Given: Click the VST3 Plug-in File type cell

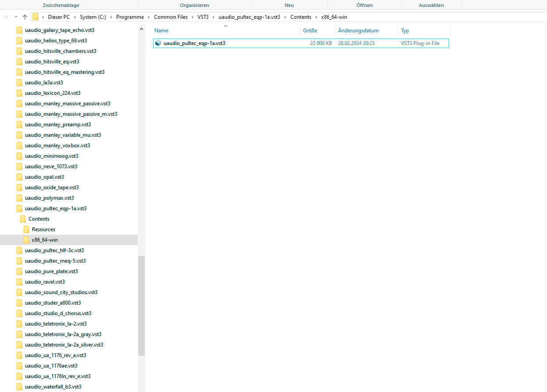Looking at the screenshot, I should tap(420, 43).
